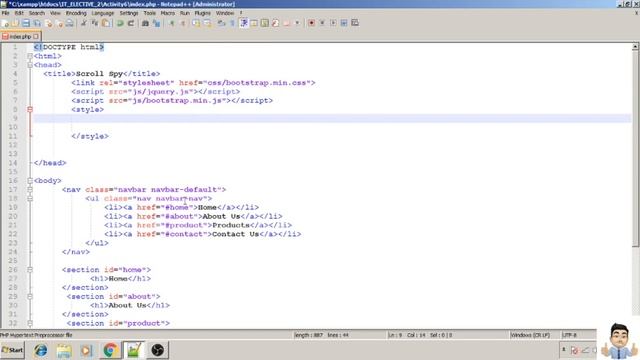
Task: Click the Save All toolbar icon
Action: (x=37, y=23)
